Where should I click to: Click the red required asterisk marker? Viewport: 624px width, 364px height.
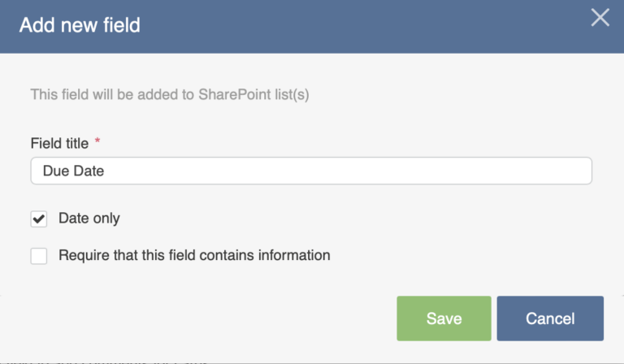97,142
